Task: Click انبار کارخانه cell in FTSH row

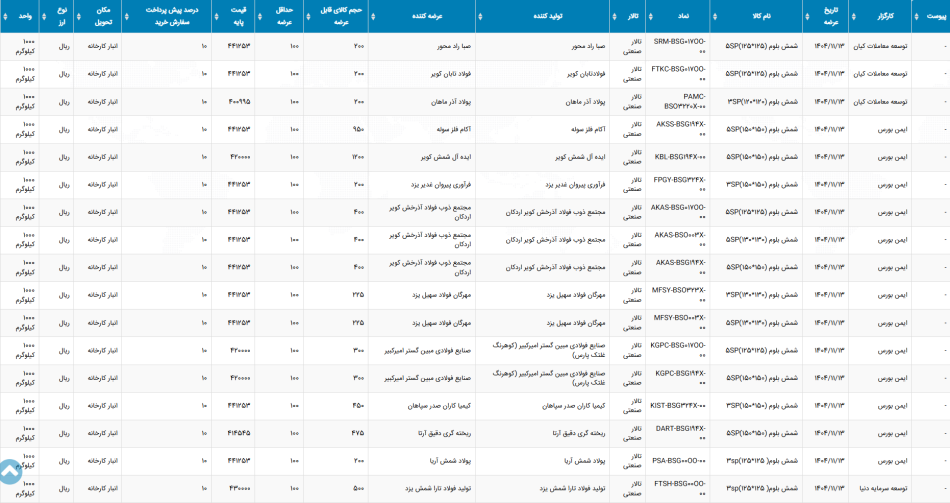Action: (x=102, y=488)
